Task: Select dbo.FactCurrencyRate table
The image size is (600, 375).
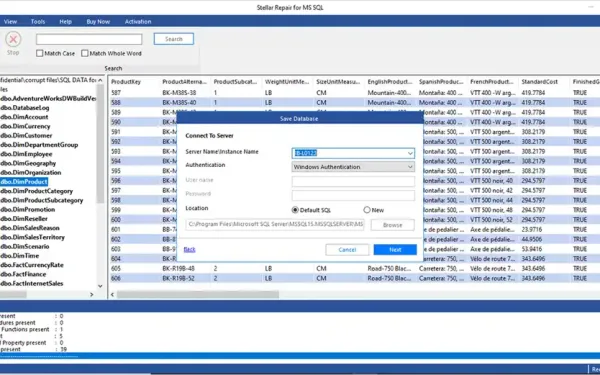Action: [32, 265]
